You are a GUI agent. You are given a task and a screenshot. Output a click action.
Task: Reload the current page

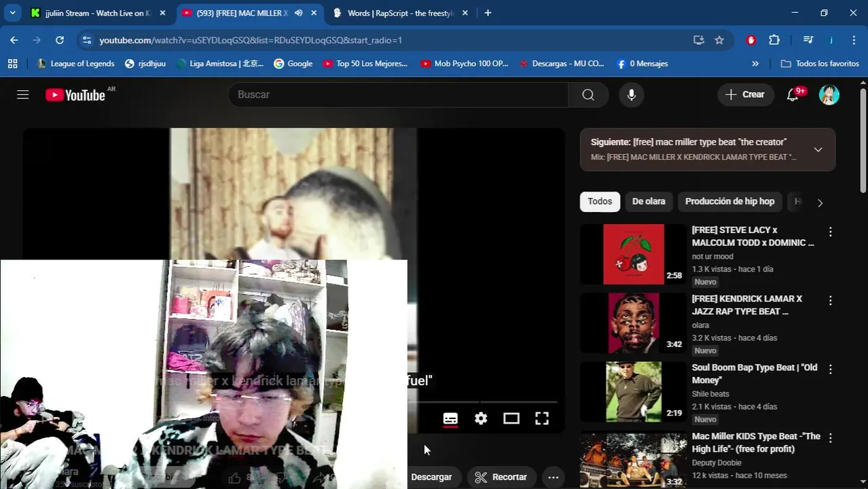(x=60, y=40)
